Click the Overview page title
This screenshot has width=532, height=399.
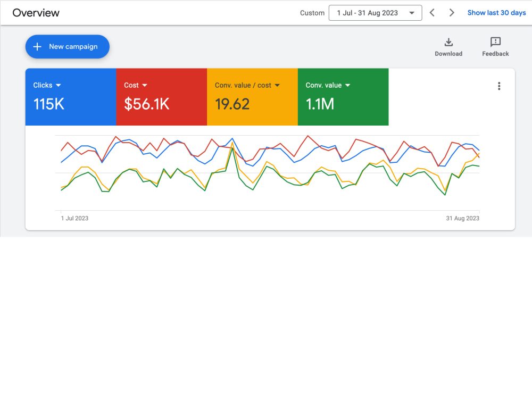36,13
